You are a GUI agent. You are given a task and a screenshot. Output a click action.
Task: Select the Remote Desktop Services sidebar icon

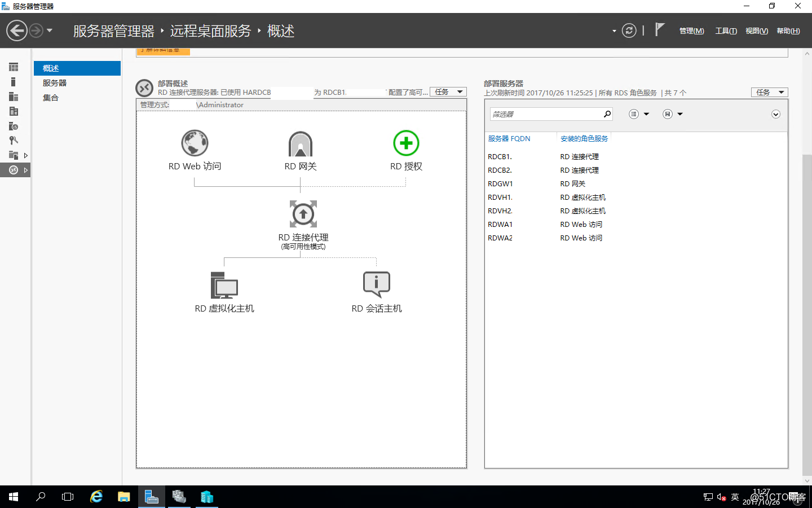[x=14, y=170]
